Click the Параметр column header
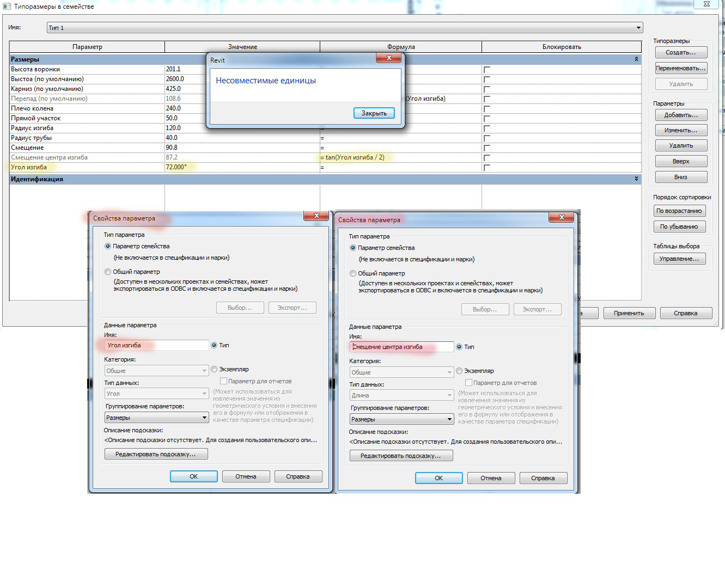The width and height of the screenshot is (725, 588). (x=87, y=47)
